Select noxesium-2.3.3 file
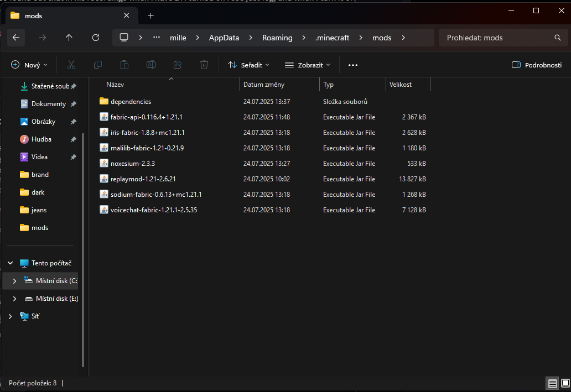Viewport: 571px width, 392px height. tap(133, 164)
